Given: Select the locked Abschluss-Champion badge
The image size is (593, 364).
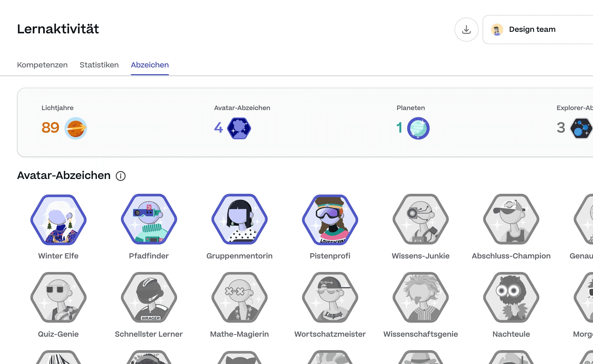Looking at the screenshot, I should point(511,220).
